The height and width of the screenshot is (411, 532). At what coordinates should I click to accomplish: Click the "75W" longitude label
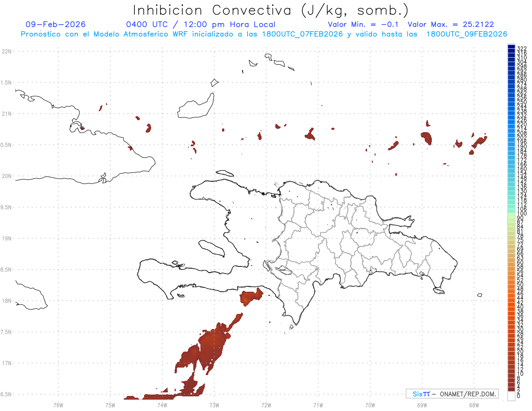pos(110,405)
